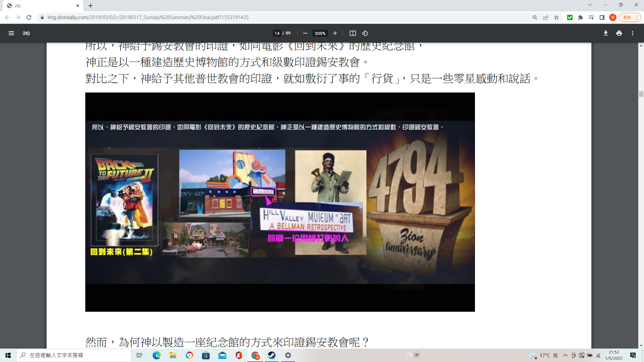Expand the tab search chevron
This screenshot has width=644, height=362.
point(590,5)
